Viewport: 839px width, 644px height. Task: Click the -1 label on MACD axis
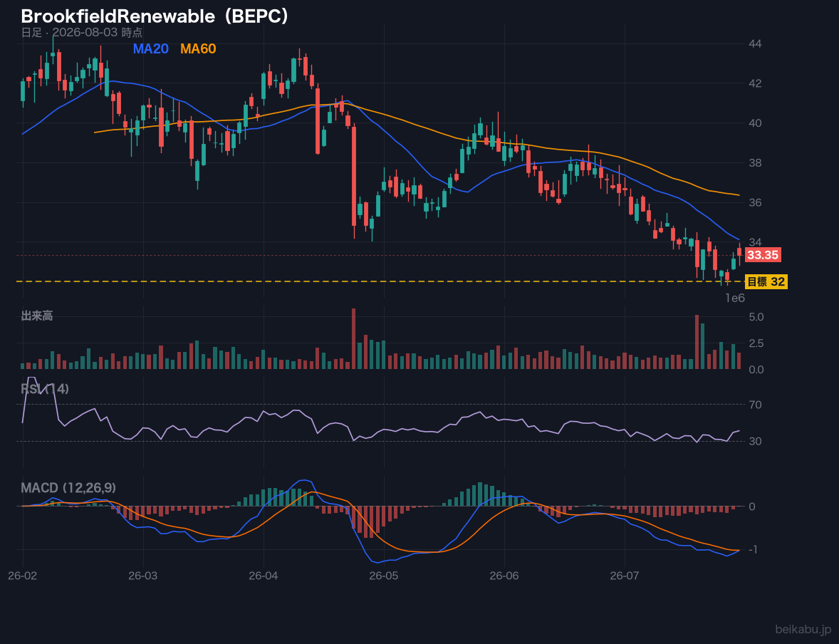752,550
